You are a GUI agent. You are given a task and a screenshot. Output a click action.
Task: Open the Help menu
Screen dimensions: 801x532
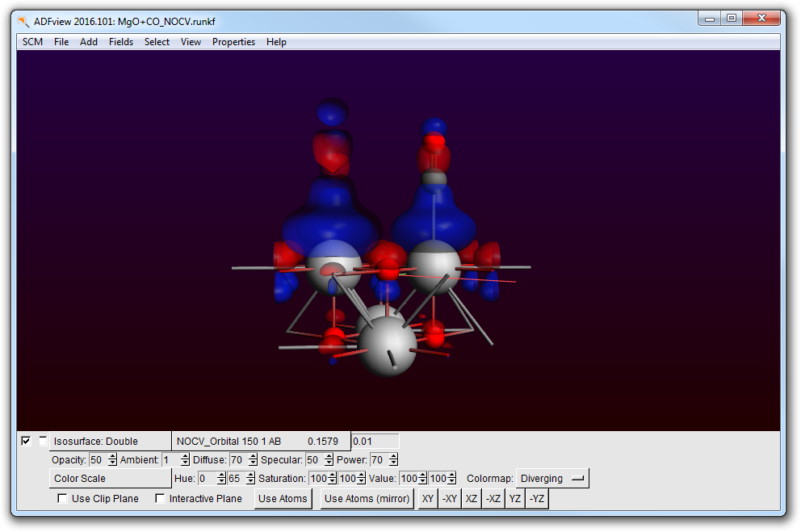(x=276, y=42)
